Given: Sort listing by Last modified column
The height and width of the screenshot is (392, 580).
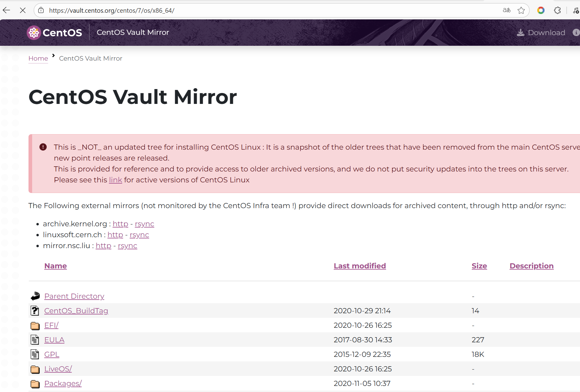Looking at the screenshot, I should tap(360, 266).
